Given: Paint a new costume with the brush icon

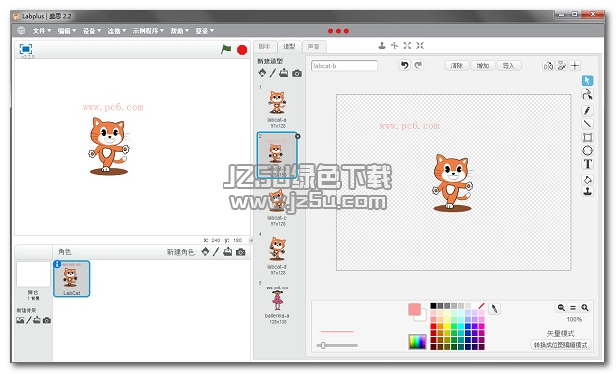Looking at the screenshot, I should (x=273, y=73).
